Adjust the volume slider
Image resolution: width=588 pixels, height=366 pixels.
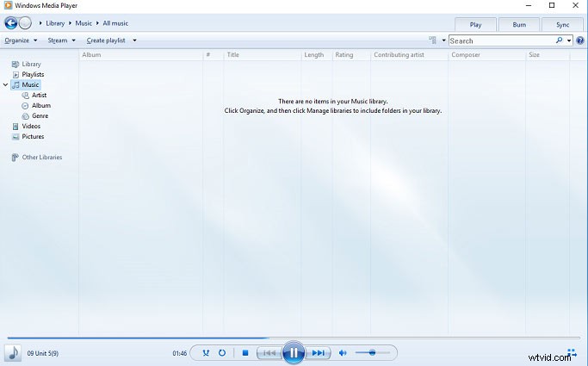pos(373,353)
